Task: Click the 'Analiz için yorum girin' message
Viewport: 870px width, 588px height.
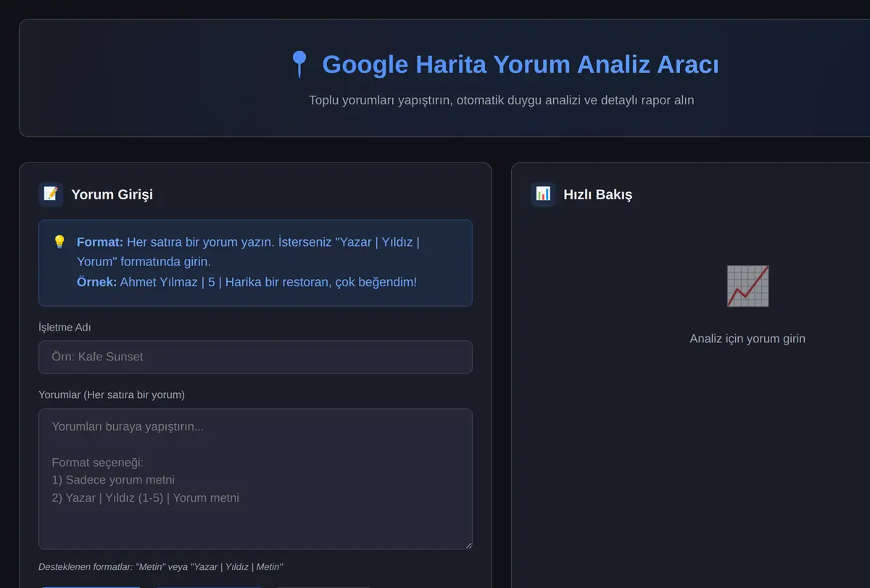Action: (x=747, y=339)
